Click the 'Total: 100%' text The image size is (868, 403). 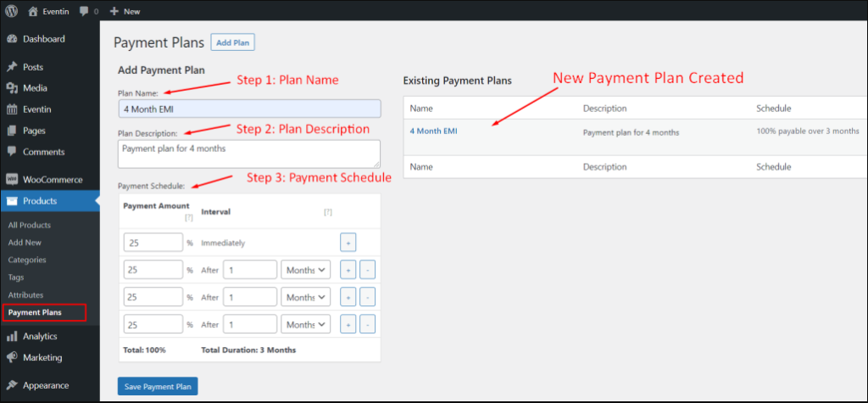[144, 350]
